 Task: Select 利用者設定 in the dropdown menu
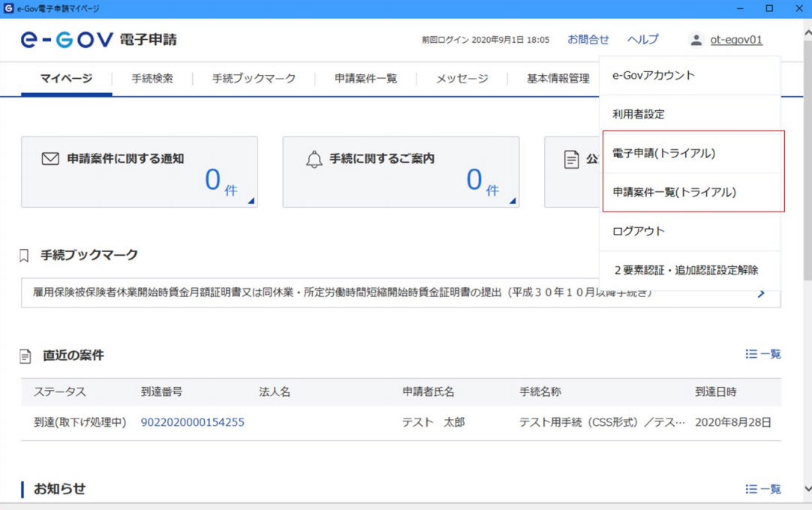tap(690, 115)
